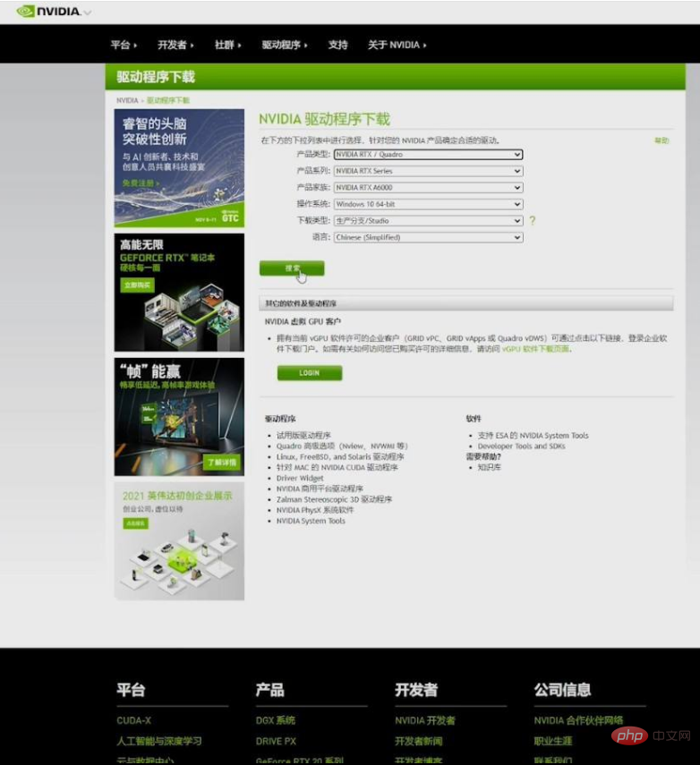Click the 其它的软件及驱动程序 section header
This screenshot has height=765, width=700.
pos(466,303)
